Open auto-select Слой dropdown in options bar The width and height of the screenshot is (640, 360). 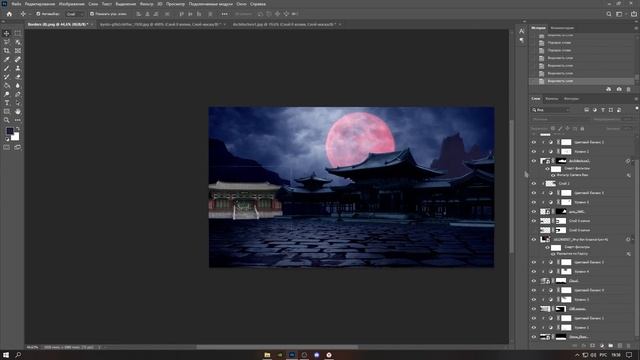[74, 14]
